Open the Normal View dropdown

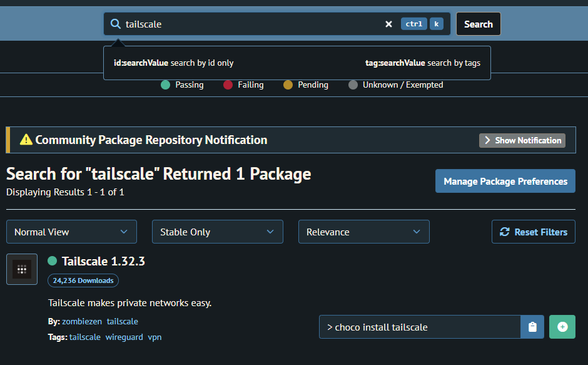71,232
